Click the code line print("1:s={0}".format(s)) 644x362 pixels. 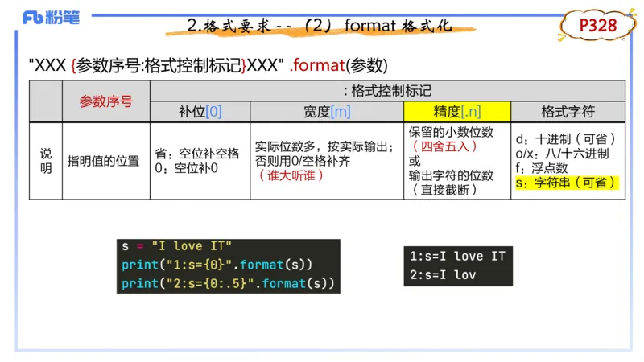click(x=217, y=265)
